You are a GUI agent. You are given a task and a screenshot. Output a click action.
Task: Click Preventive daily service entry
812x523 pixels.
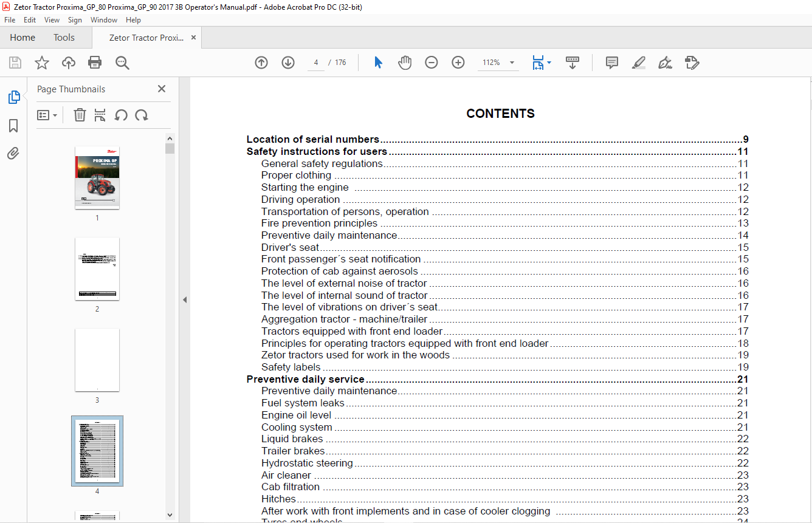pyautogui.click(x=497, y=380)
